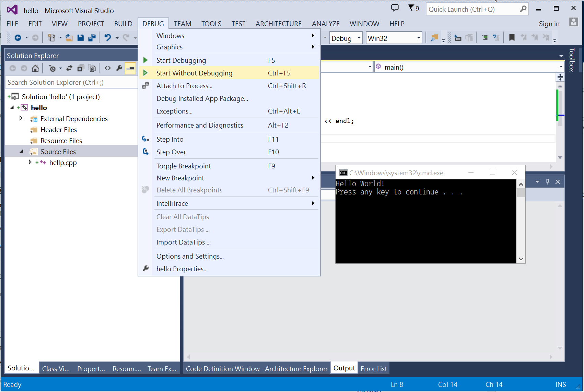The image size is (584, 392).
Task: Click the cmd.exe scrollbar down arrow
Action: tap(521, 259)
